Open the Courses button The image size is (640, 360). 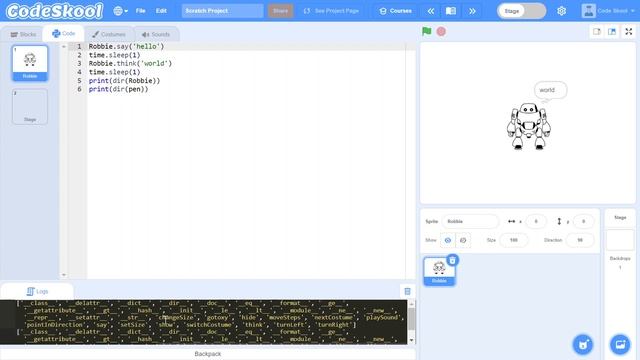pos(395,11)
